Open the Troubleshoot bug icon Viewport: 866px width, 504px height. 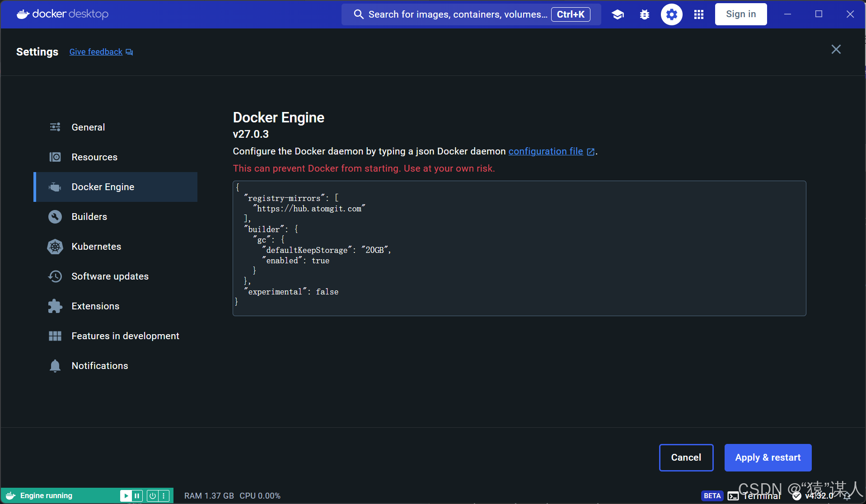point(645,14)
